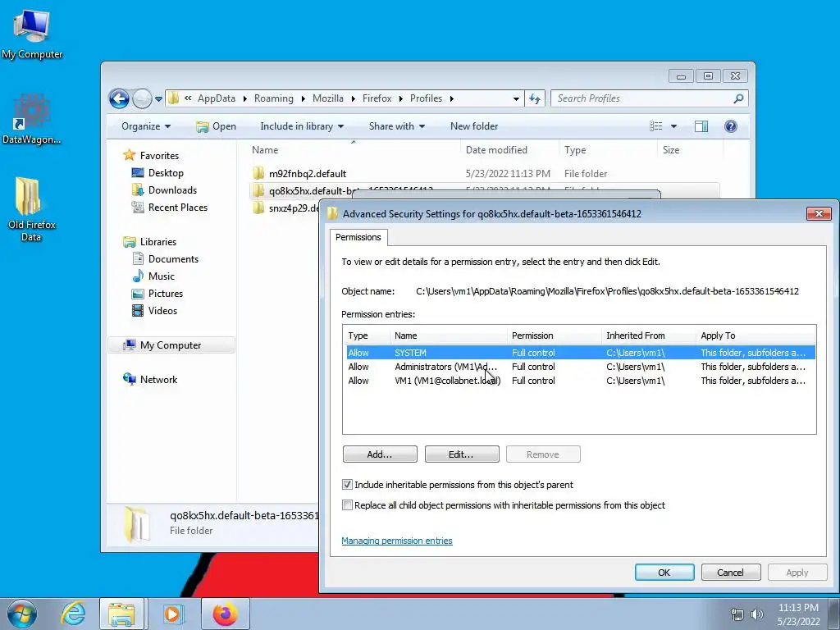
Task: Expand the arrow after AppData breadcrumb
Action: [244, 98]
